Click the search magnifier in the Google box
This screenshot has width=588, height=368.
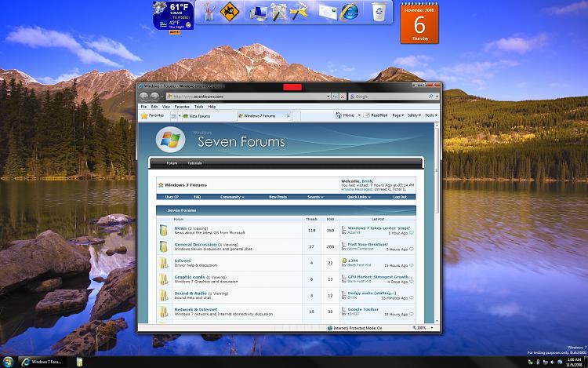pyautogui.click(x=430, y=97)
